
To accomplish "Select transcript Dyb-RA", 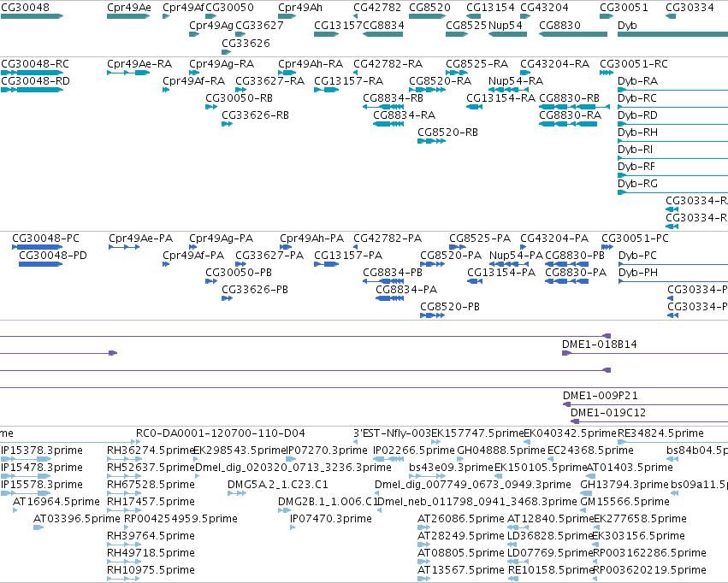I will (x=637, y=81).
